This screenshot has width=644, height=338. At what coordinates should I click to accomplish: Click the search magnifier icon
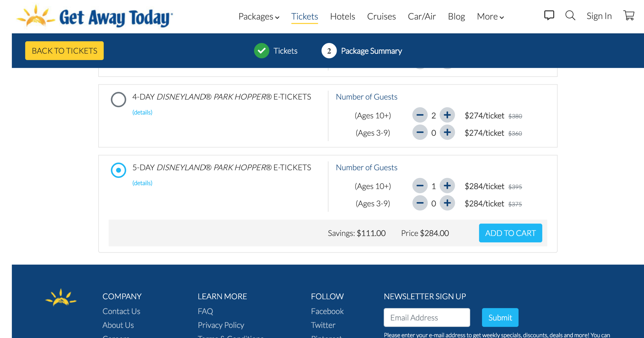[570, 16]
